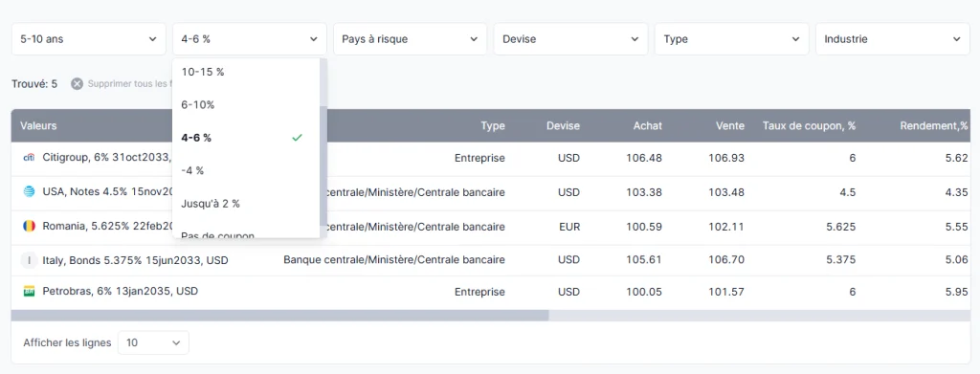Sort by the Valeurs column header
Image resolution: width=980 pixels, height=374 pixels.
(38, 125)
